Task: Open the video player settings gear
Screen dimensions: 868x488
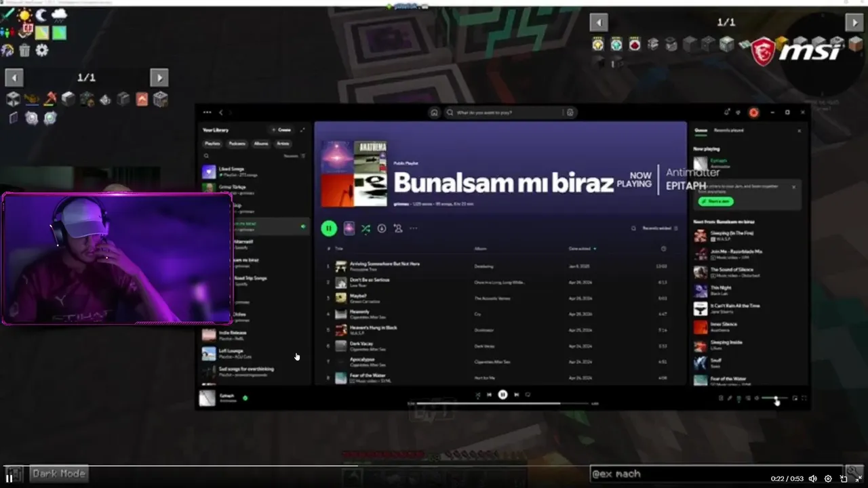Action: (x=828, y=479)
